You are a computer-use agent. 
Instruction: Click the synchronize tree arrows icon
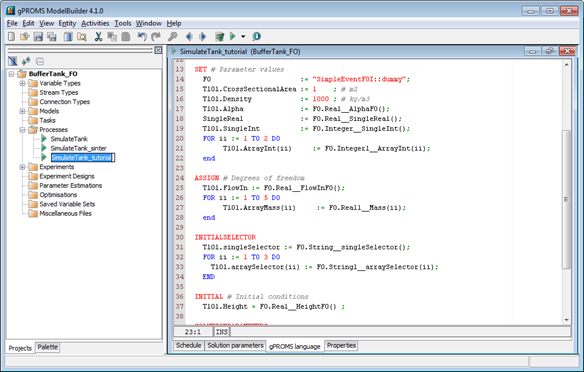[x=26, y=61]
